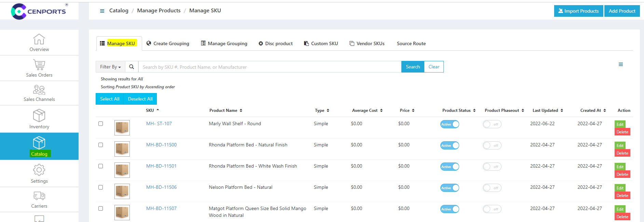644x222 pixels.
Task: Click the Import Products button
Action: (x=578, y=11)
